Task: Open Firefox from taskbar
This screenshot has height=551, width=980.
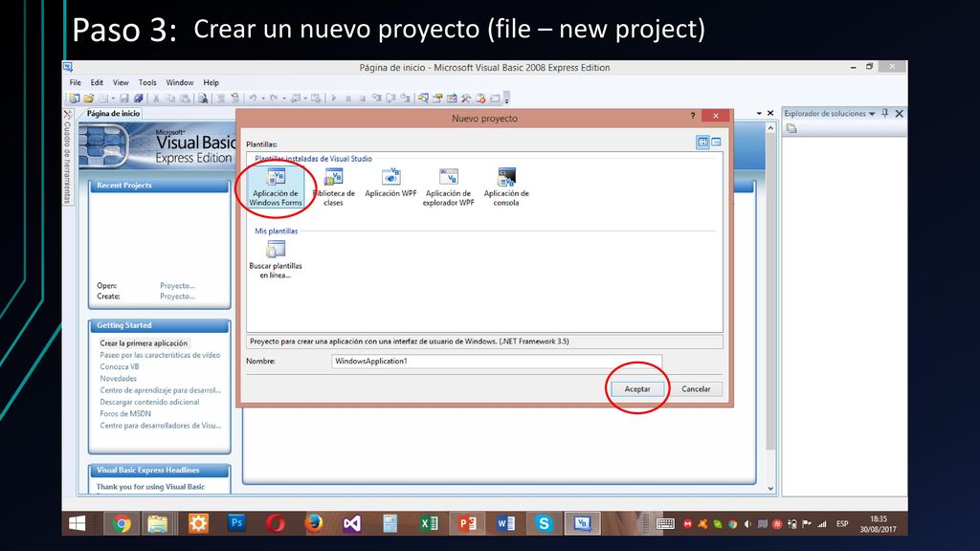Action: click(314, 523)
